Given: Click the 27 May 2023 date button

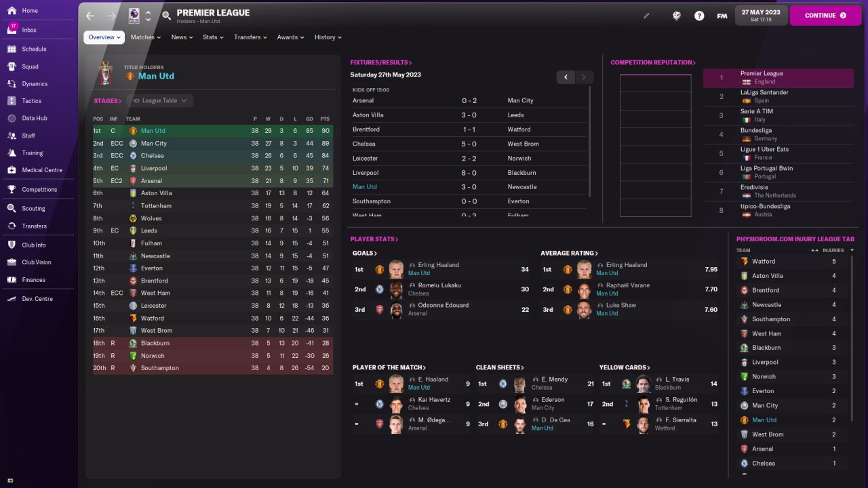Looking at the screenshot, I should click(x=761, y=16).
